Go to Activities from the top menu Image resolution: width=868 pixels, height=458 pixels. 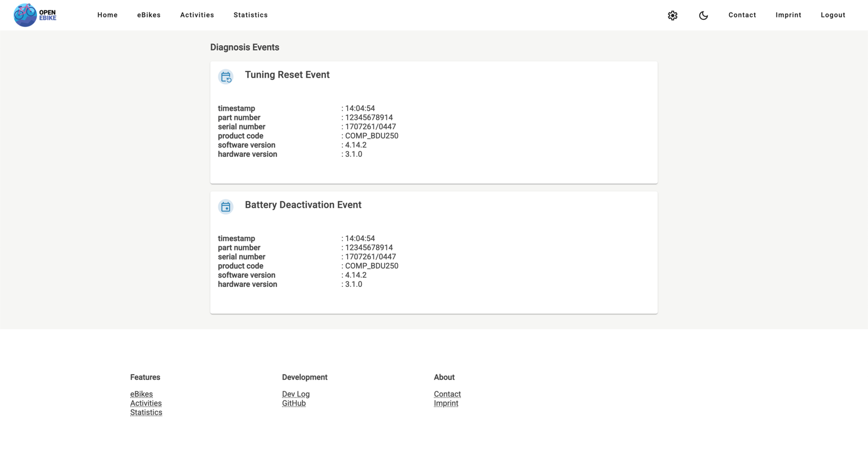[x=197, y=15]
